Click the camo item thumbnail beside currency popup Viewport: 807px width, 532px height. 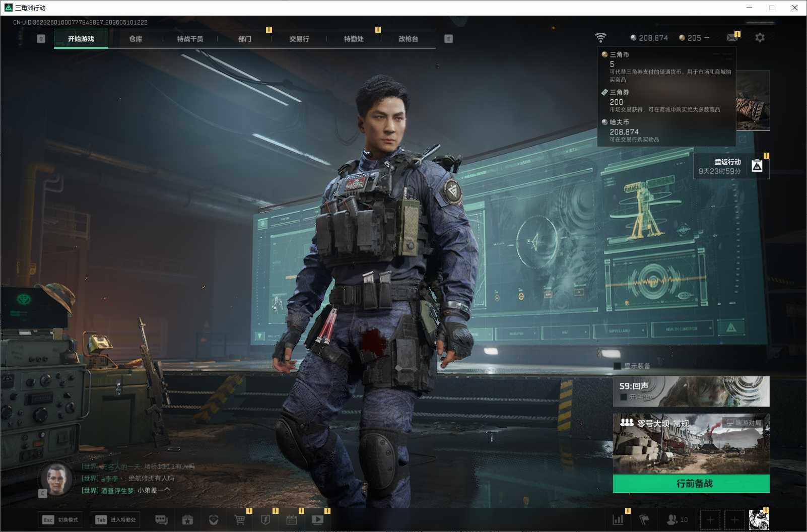[753, 101]
